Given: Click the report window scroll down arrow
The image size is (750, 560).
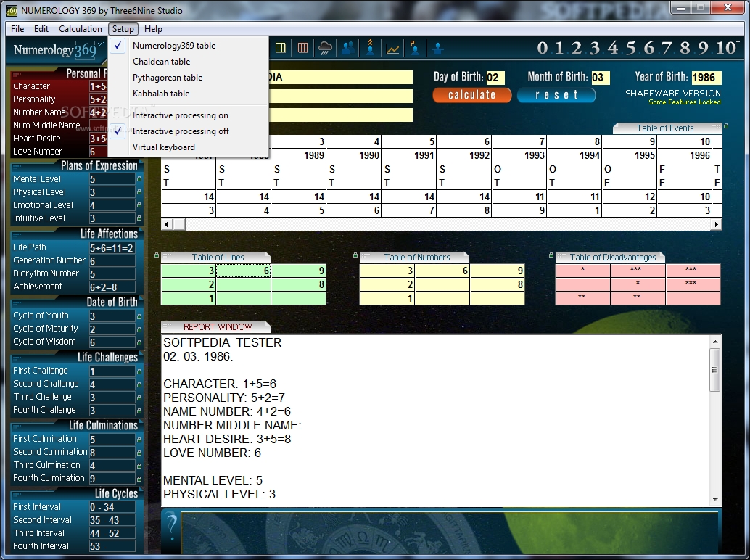Looking at the screenshot, I should point(715,500).
